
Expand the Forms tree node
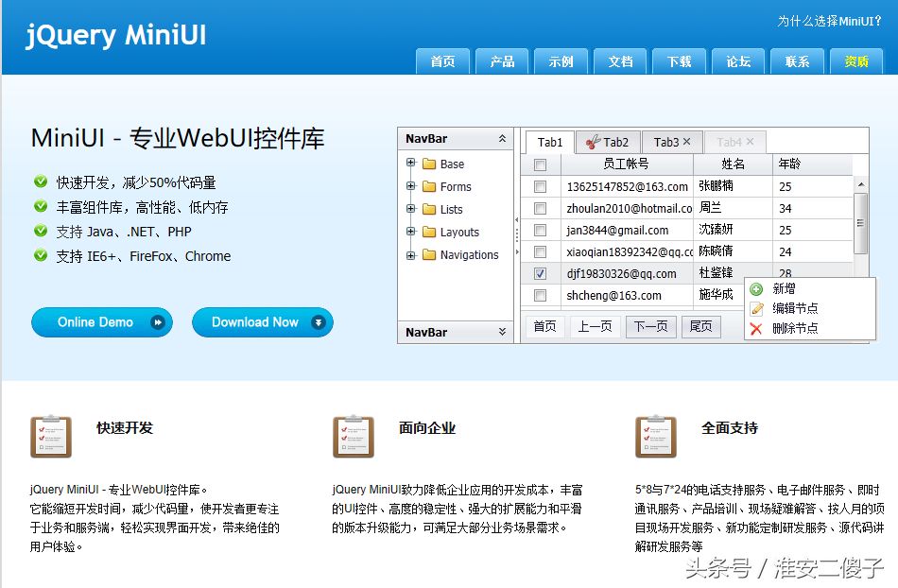tap(410, 185)
